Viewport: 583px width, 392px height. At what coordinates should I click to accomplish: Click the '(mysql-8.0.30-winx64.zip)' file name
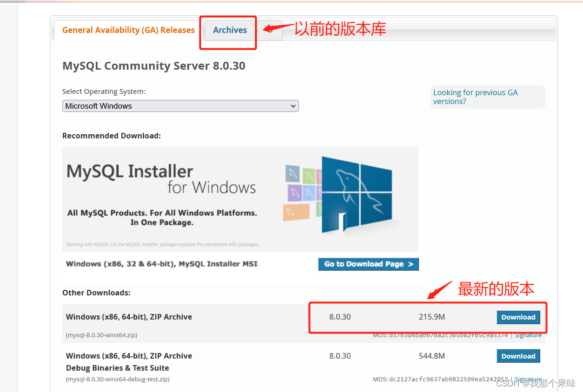101,335
